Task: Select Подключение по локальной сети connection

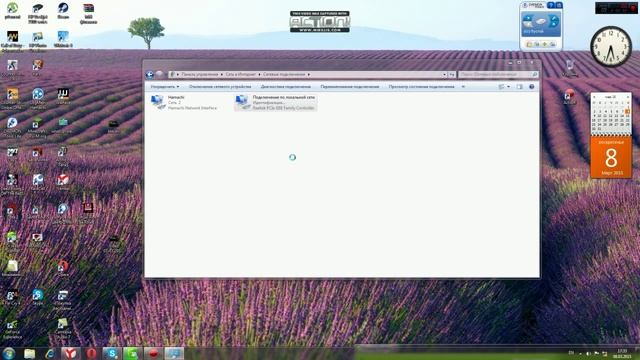Action: tap(276, 102)
